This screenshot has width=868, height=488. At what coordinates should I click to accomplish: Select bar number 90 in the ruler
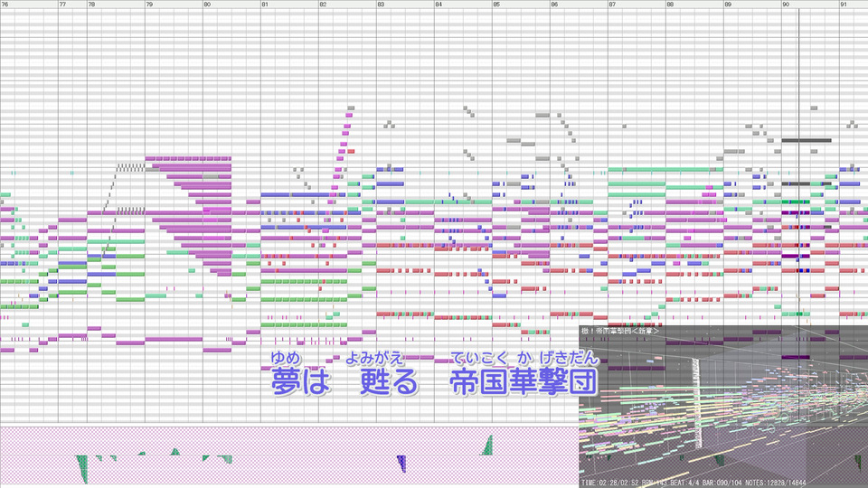click(786, 4)
